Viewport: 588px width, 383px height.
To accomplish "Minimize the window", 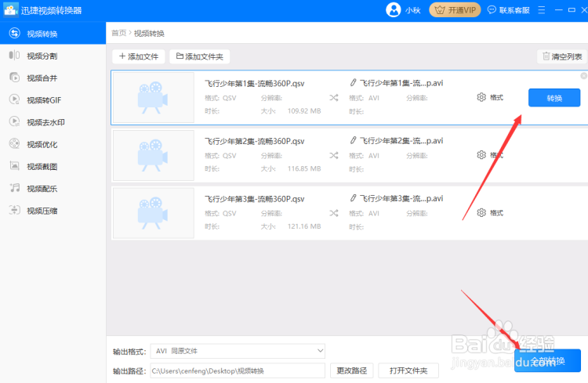I will (559, 9).
